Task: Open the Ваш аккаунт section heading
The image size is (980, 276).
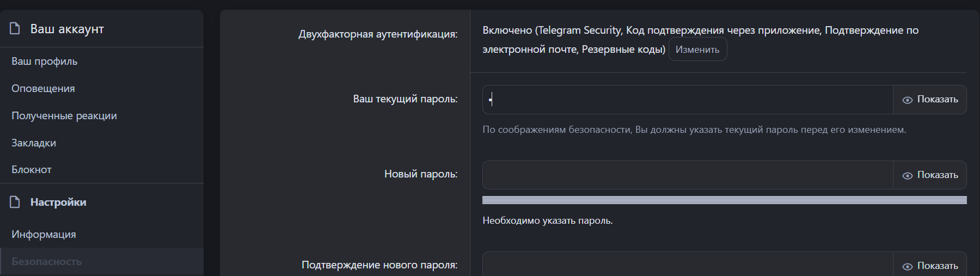Action: click(67, 29)
